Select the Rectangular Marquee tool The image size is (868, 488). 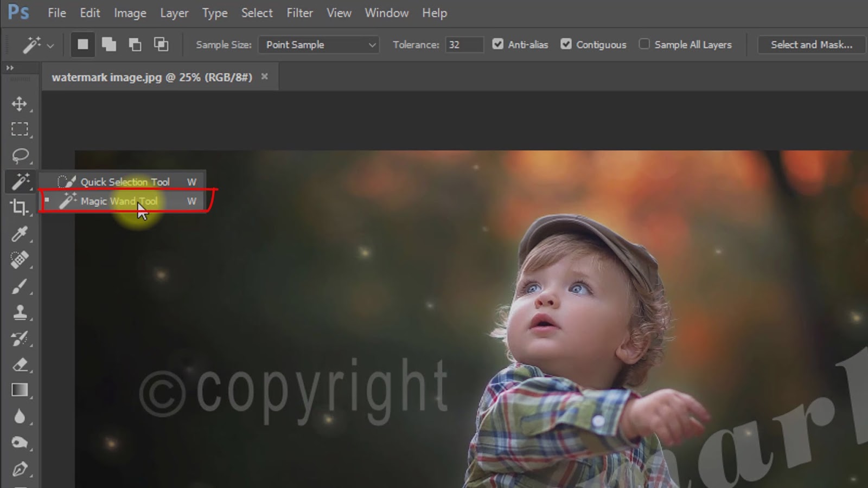click(x=21, y=129)
